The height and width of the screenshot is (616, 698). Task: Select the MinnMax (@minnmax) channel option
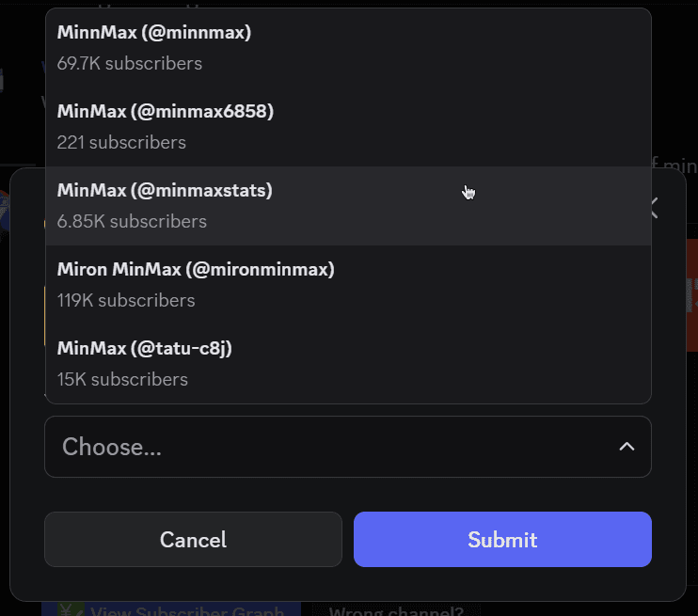tap(154, 33)
